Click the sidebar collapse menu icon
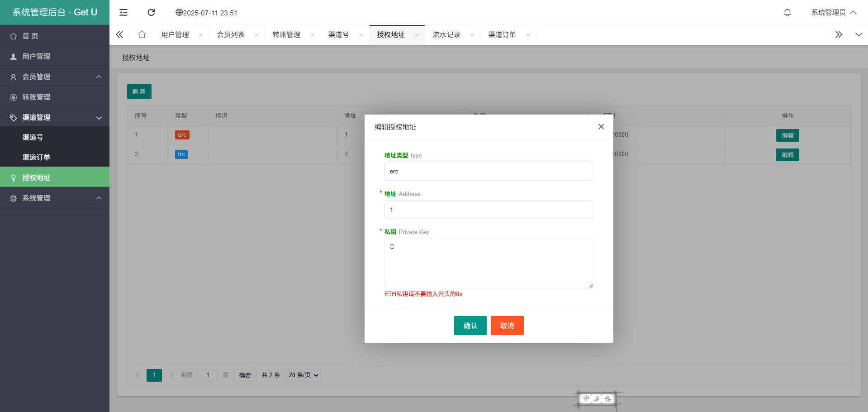The width and height of the screenshot is (868, 412). point(123,13)
